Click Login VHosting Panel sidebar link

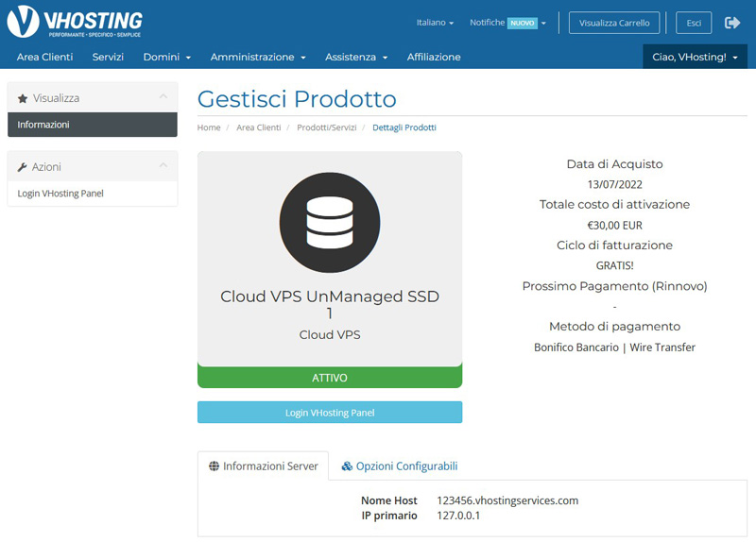(x=60, y=194)
